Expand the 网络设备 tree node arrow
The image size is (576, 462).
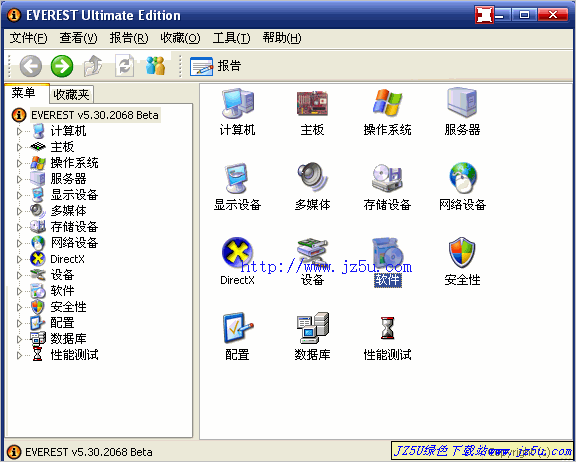19,243
